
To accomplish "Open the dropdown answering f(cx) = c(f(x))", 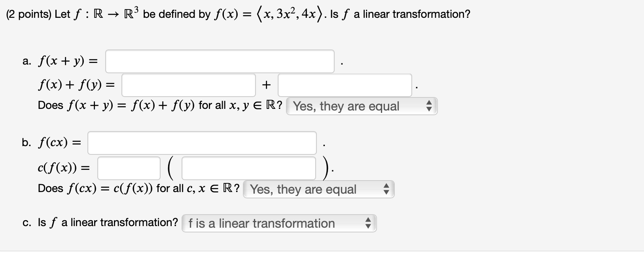I will [318, 189].
